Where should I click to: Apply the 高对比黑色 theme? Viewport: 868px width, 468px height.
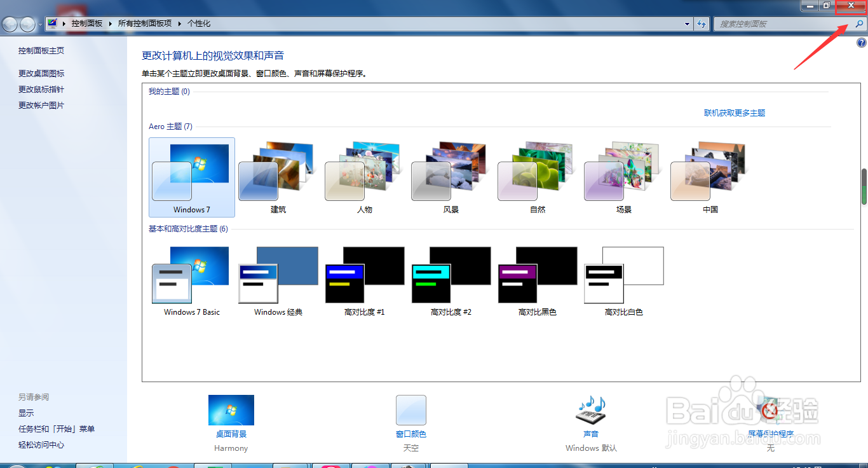click(538, 280)
